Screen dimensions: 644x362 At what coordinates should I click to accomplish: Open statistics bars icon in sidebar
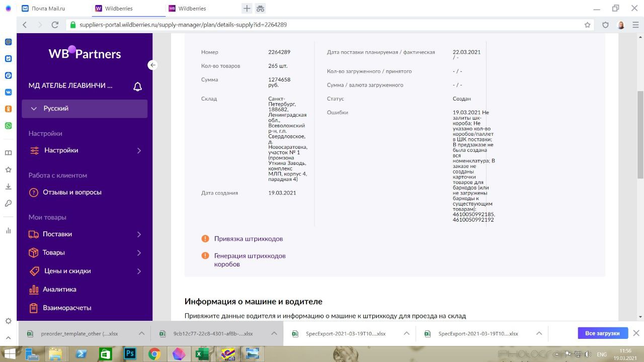coord(8,231)
